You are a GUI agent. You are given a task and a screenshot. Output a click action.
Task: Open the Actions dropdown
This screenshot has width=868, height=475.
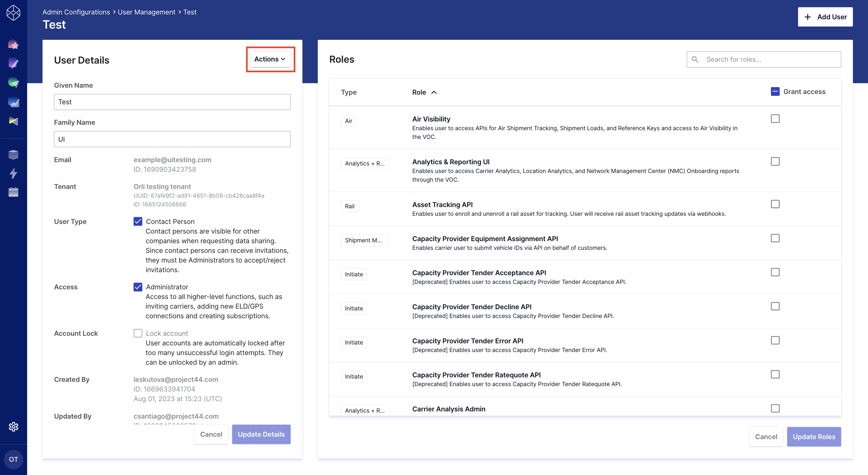coord(270,59)
